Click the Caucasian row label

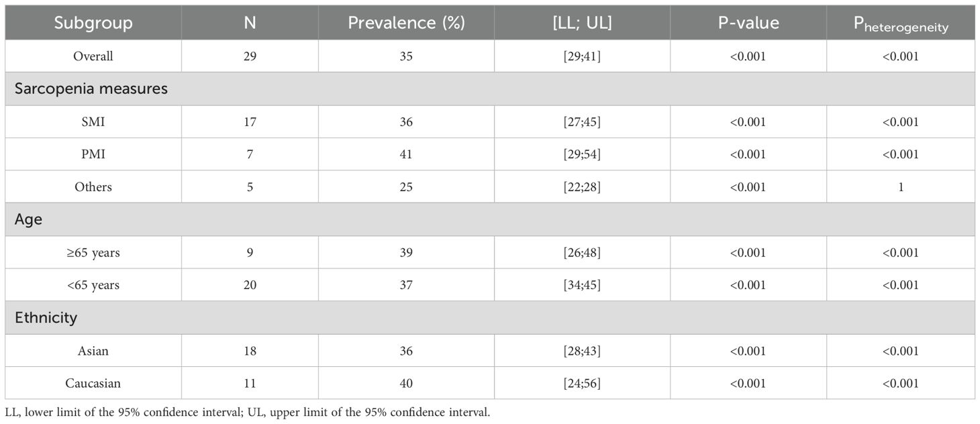tap(93, 384)
